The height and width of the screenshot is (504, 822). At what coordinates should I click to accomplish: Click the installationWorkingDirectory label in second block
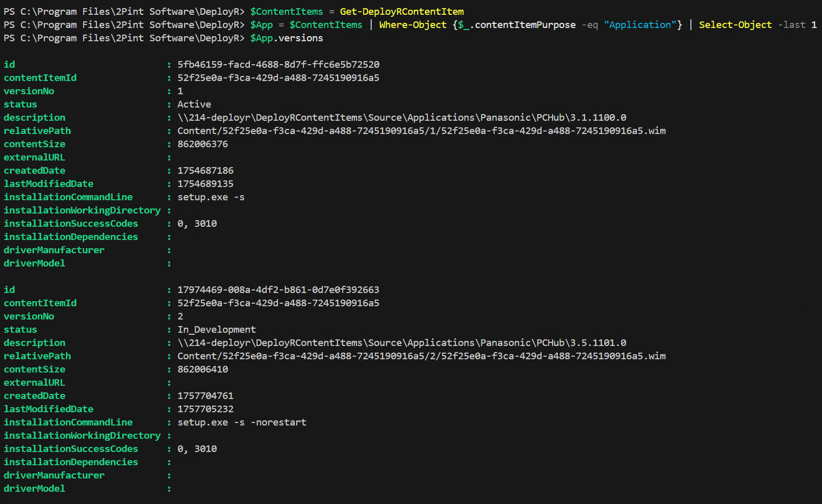[x=82, y=436]
